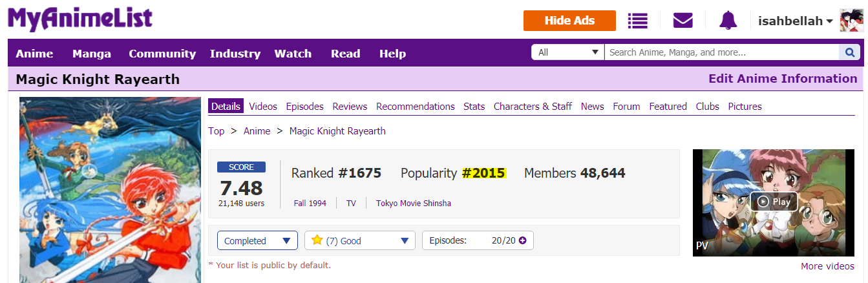868x283 pixels.
Task: Switch to the Episodes tab
Action: click(x=304, y=106)
